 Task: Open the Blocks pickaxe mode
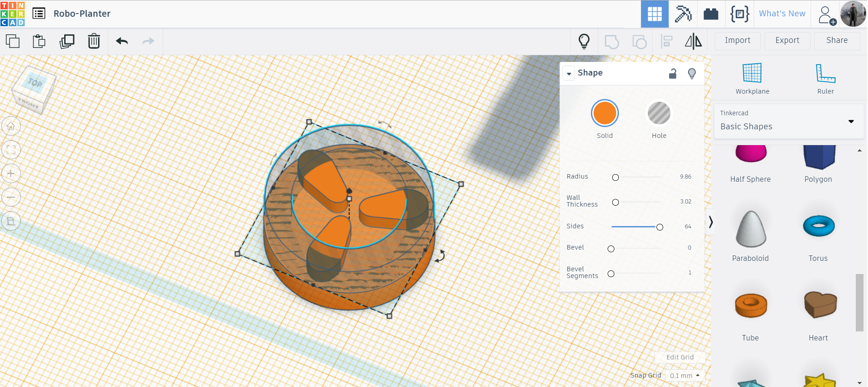(x=683, y=14)
